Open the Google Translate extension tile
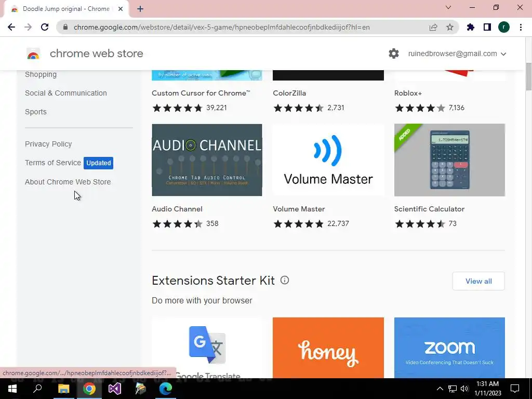The width and height of the screenshot is (532, 399). coord(207,348)
